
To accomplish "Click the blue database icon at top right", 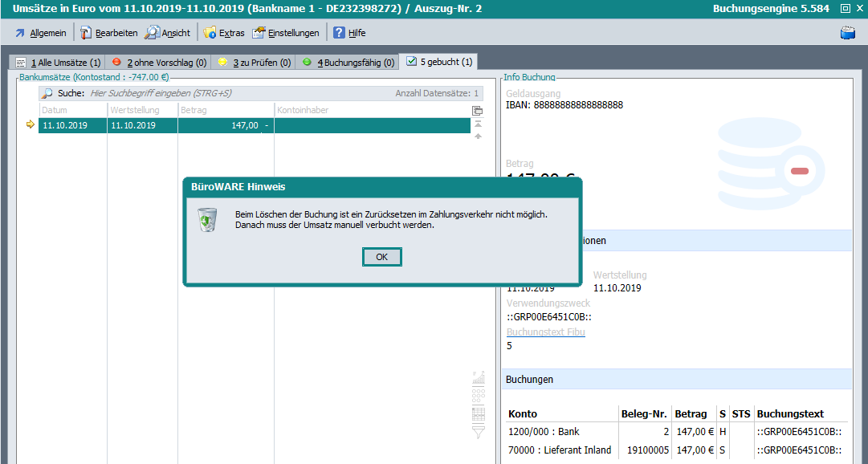I will coord(847,33).
